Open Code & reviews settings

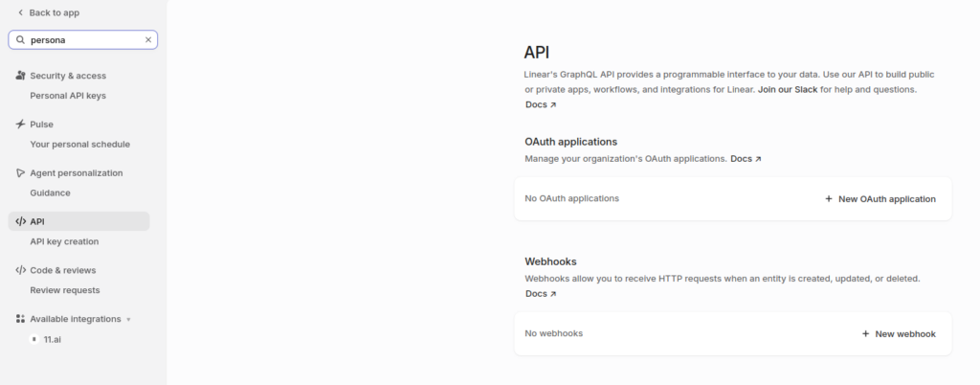pos(63,271)
